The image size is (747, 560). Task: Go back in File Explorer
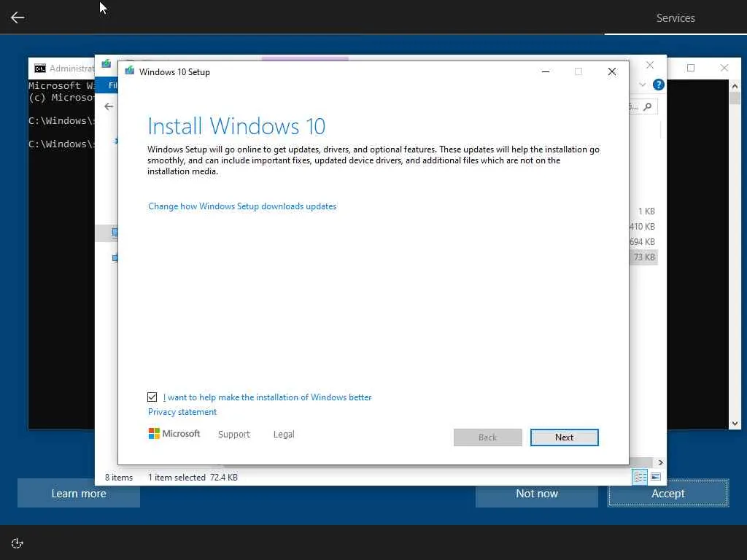tap(109, 106)
